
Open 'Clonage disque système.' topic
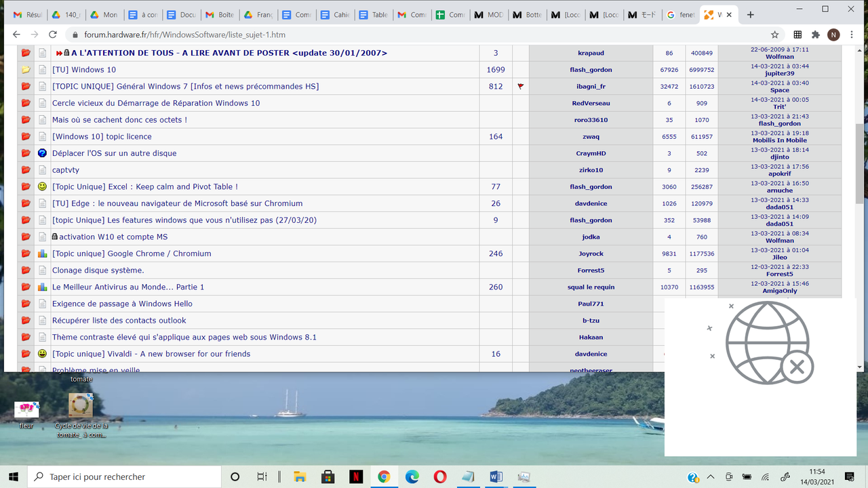click(98, 270)
